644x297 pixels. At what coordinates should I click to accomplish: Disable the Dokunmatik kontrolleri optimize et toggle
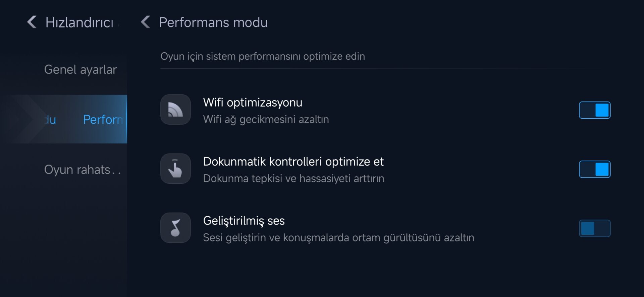594,169
